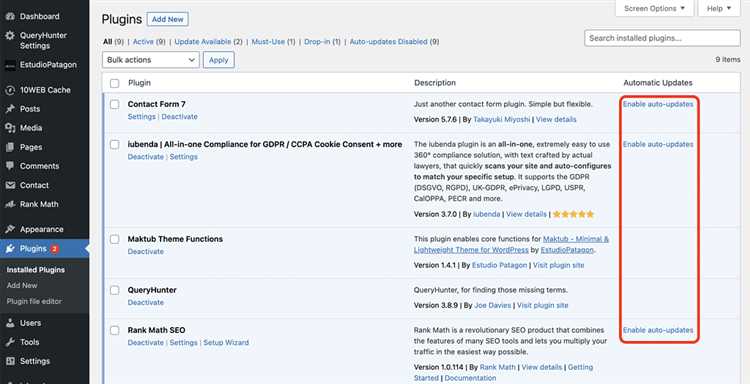Screen dimensions: 750x384
Task: Open Rank Math SEO Settings link
Action: [x=184, y=343]
